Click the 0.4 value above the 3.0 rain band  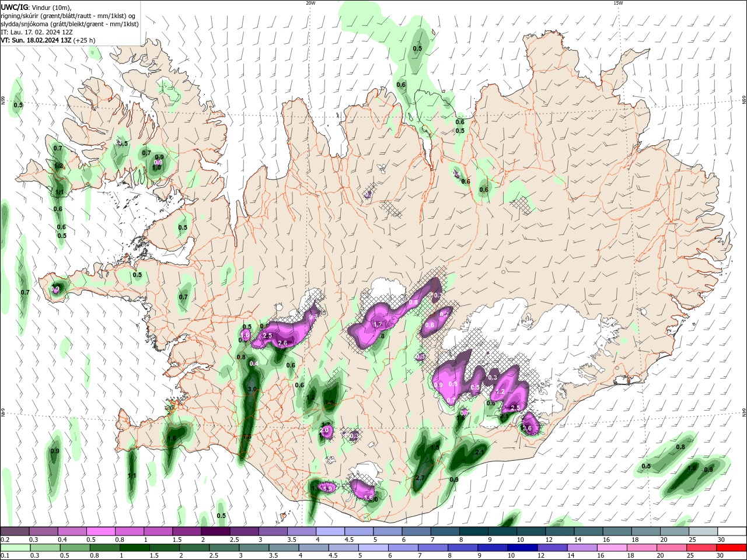point(254,363)
